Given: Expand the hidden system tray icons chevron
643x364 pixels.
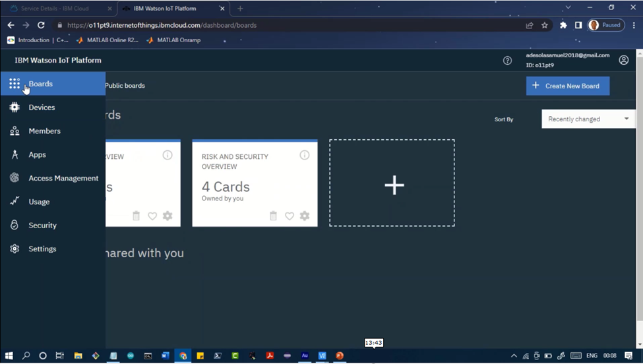Looking at the screenshot, I should click(514, 356).
